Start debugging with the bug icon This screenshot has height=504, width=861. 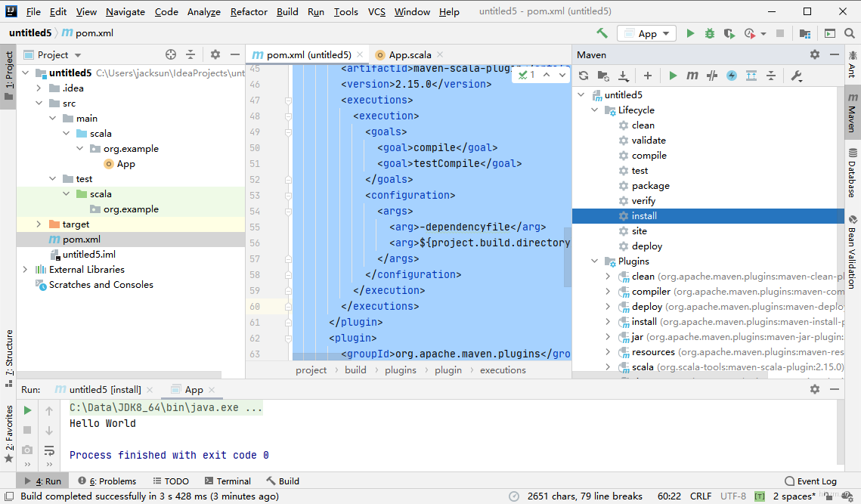click(x=710, y=33)
